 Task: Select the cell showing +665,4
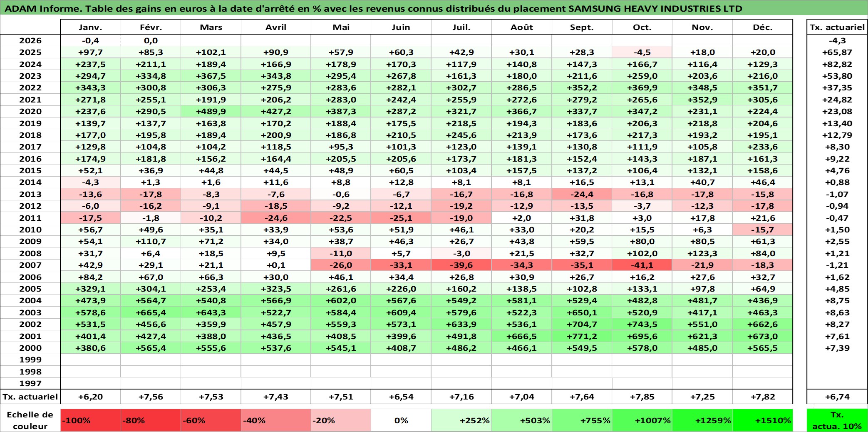point(151,312)
